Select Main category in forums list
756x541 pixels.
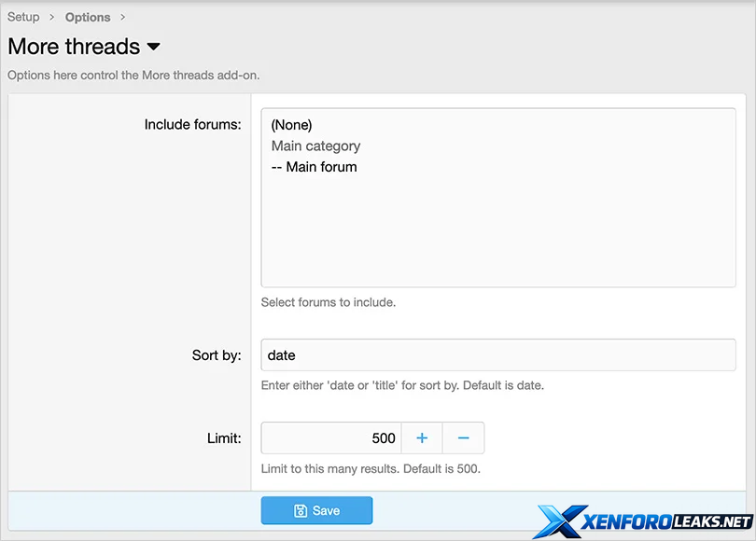tap(315, 146)
